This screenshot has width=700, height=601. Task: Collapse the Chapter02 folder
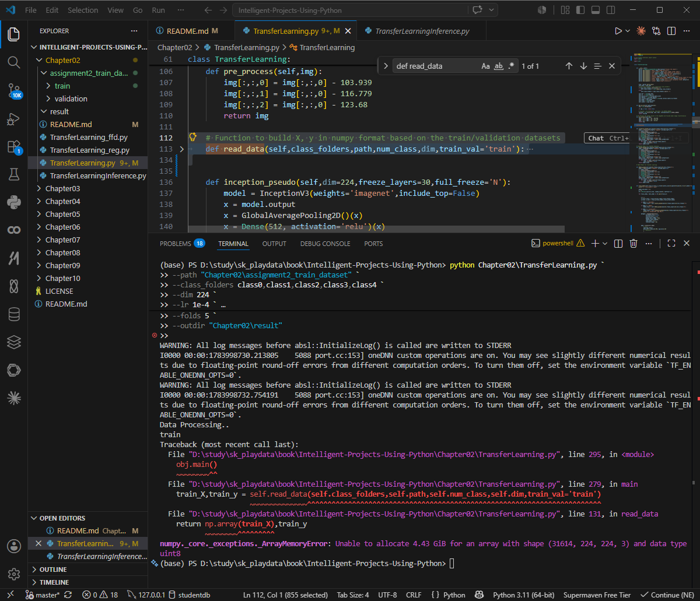coord(87,60)
